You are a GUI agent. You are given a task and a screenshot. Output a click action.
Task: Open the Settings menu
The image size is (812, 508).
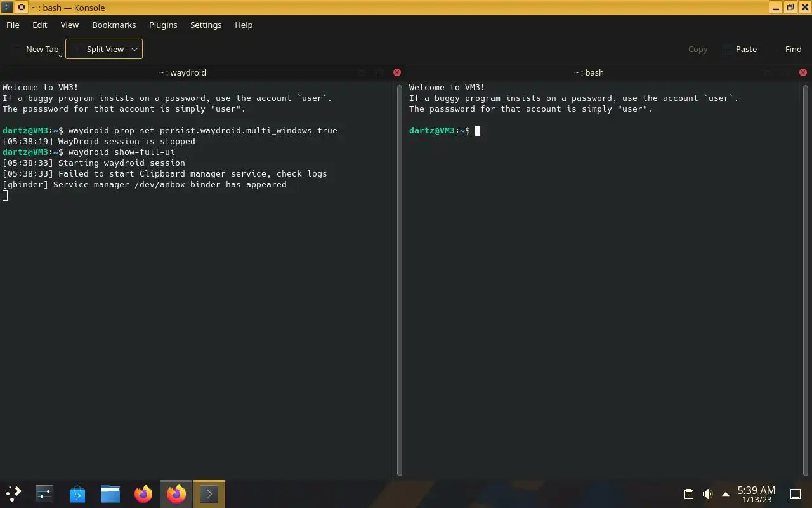tap(206, 25)
